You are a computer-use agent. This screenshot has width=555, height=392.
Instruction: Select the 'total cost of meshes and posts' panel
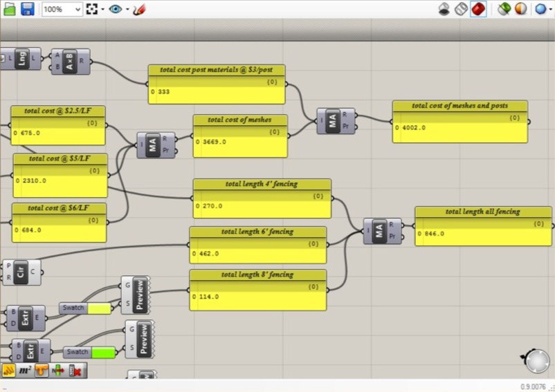[x=460, y=122]
